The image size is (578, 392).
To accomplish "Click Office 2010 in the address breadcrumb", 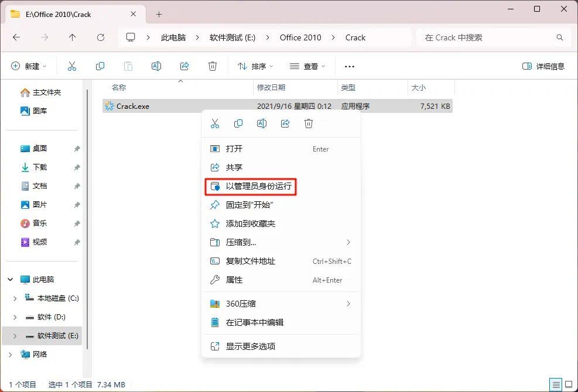I will (300, 37).
